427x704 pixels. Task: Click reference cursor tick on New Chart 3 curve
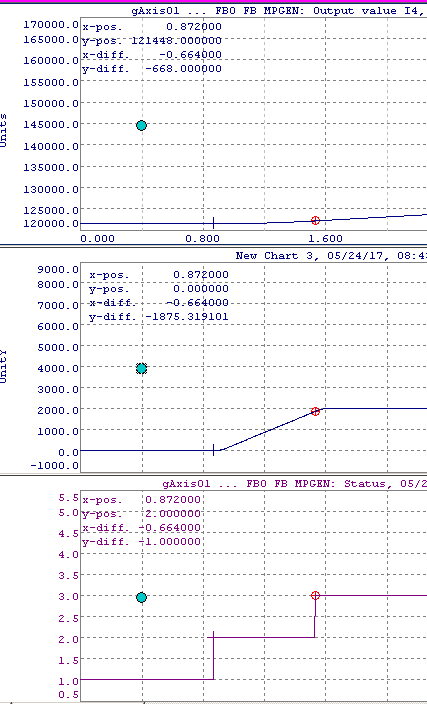tap(213, 450)
